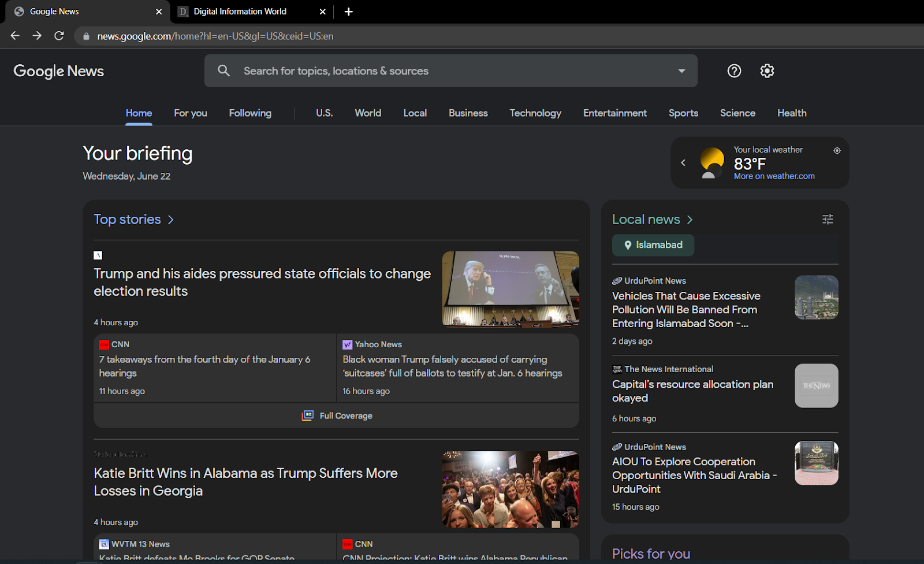The height and width of the screenshot is (564, 924).
Task: Click the search magnifier icon
Action: 223,70
